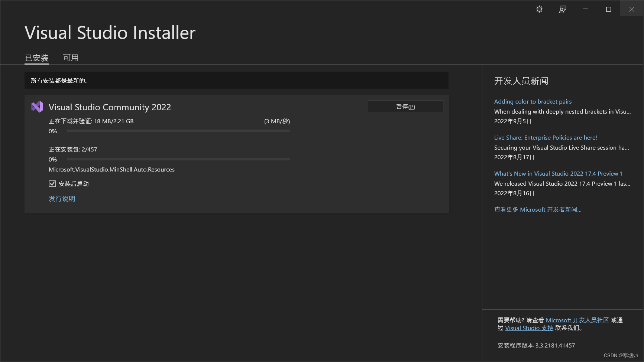
Task: Open the send feedback icon
Action: pos(563,9)
